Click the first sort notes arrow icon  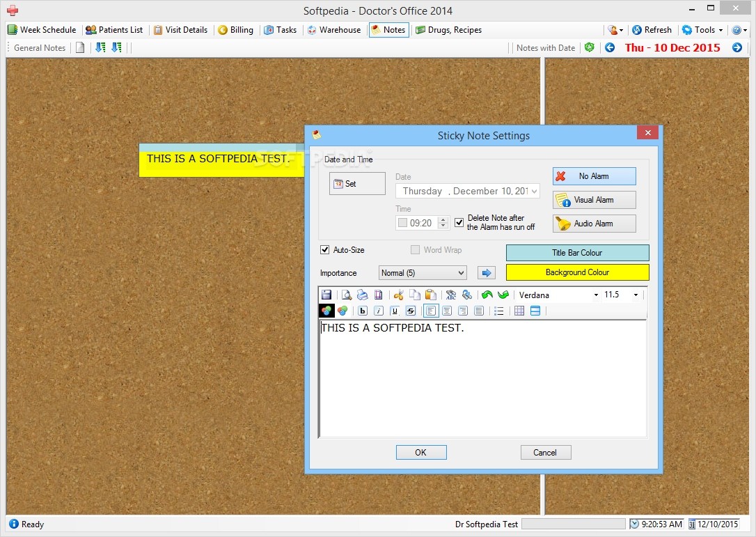[x=100, y=47]
